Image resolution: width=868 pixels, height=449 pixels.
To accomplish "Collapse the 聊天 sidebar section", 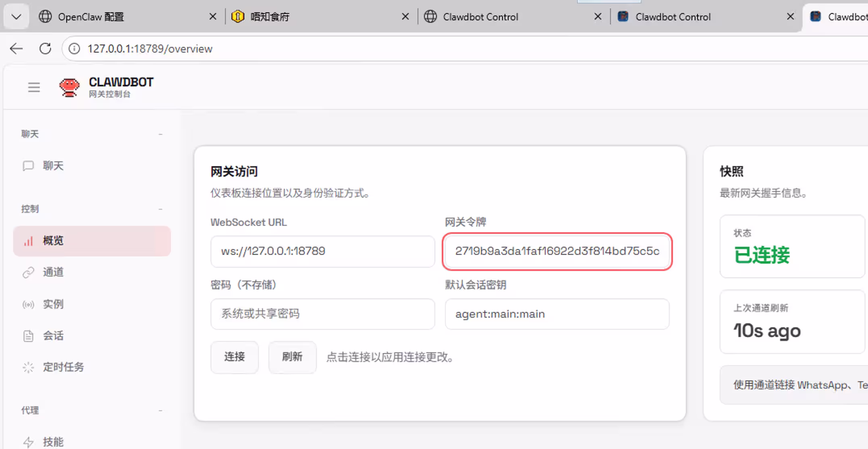I will (x=160, y=133).
